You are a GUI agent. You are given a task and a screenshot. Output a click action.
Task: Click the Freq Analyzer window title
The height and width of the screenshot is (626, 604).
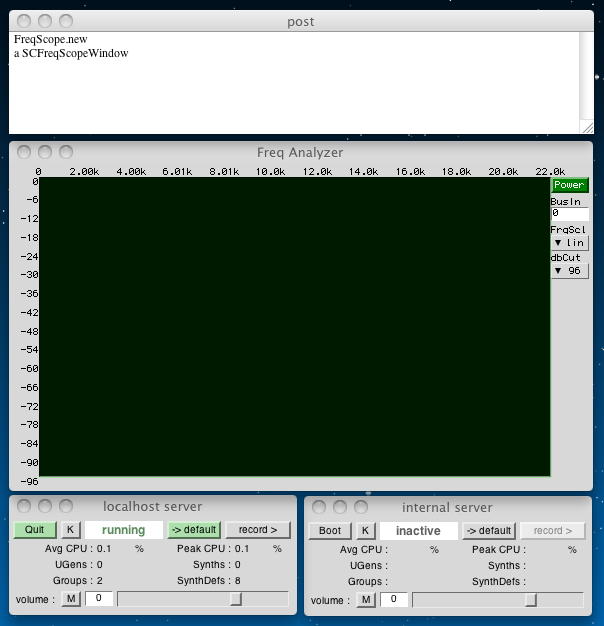click(x=300, y=153)
